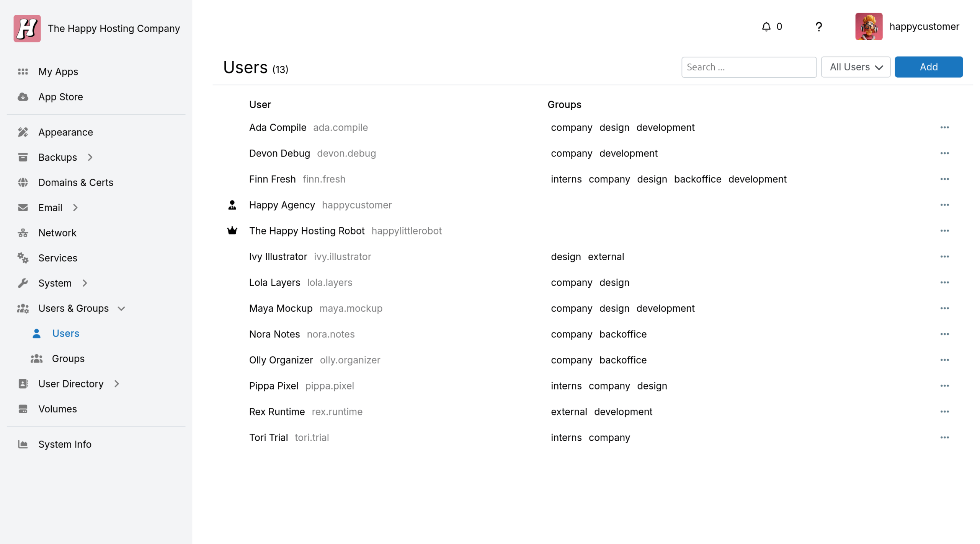Viewport: 980px width, 544px height.
Task: Expand the User Directory submenu
Action: pyautogui.click(x=117, y=384)
